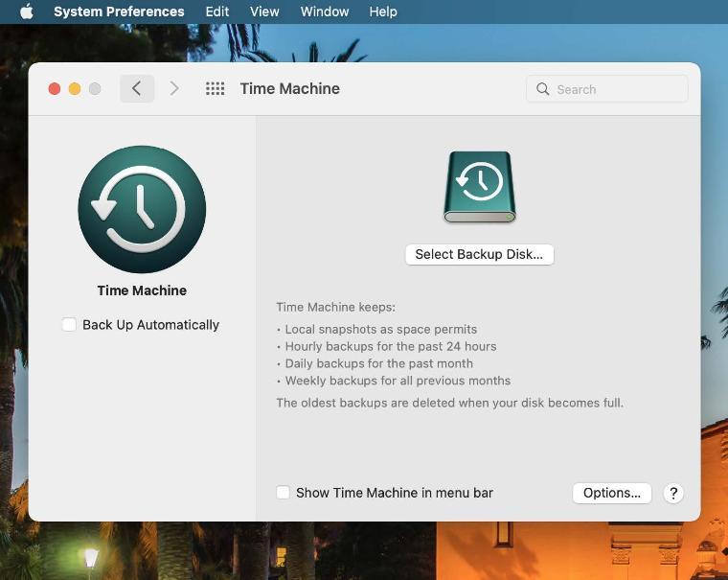
Task: Minimize window with yellow button
Action: (x=75, y=88)
